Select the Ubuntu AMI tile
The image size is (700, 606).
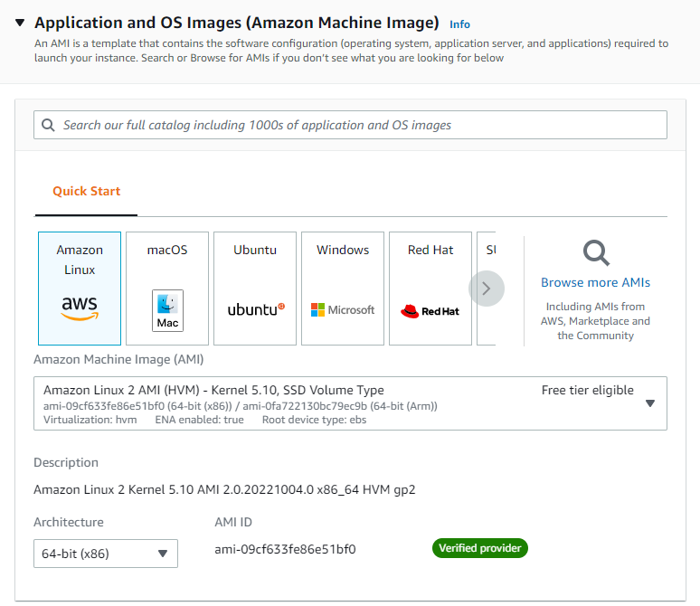click(255, 289)
